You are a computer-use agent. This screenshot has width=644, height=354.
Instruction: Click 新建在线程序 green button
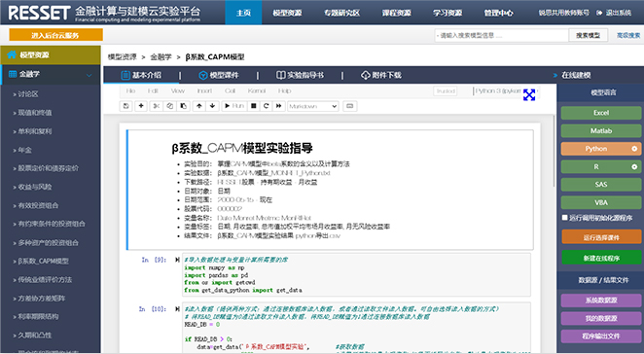[601, 258]
